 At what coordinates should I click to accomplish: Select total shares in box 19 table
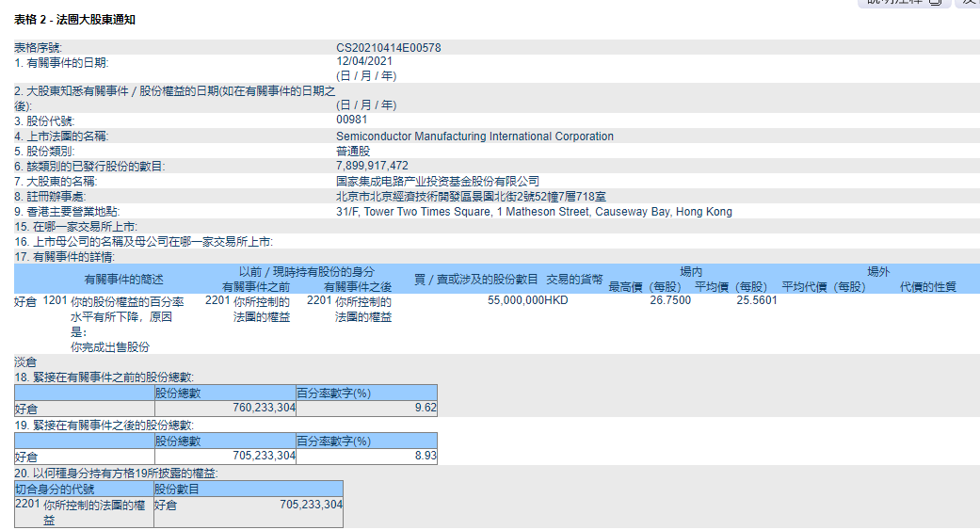(264, 457)
